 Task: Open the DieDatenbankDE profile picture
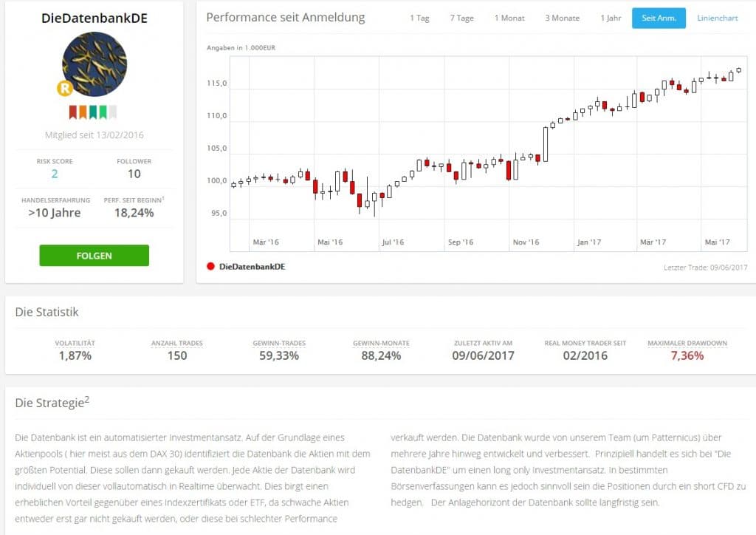(94, 64)
